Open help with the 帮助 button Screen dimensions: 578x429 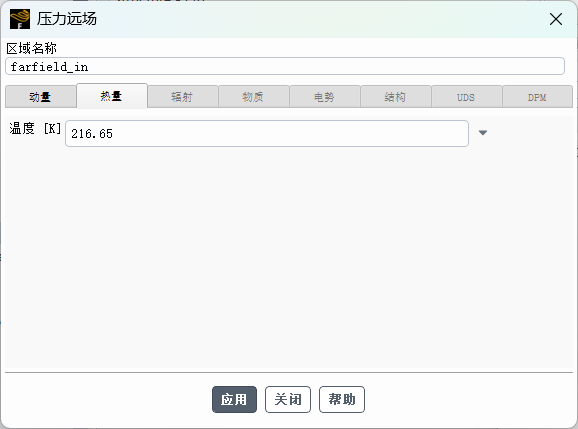click(342, 399)
